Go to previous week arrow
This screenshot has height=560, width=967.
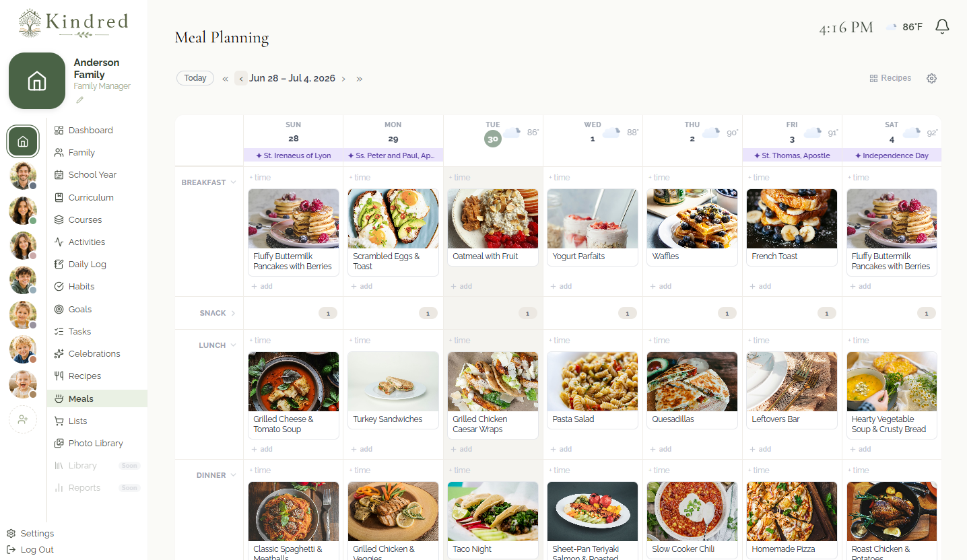click(x=241, y=79)
